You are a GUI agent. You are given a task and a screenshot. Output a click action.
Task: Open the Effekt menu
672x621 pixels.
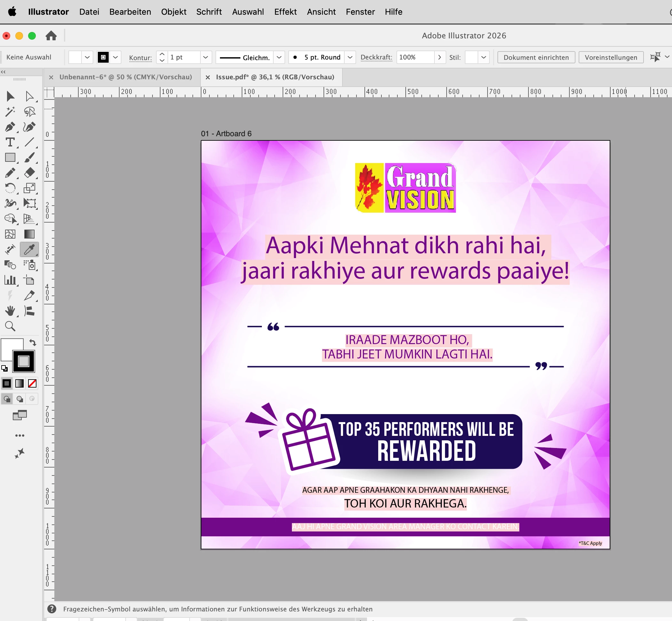285,12
